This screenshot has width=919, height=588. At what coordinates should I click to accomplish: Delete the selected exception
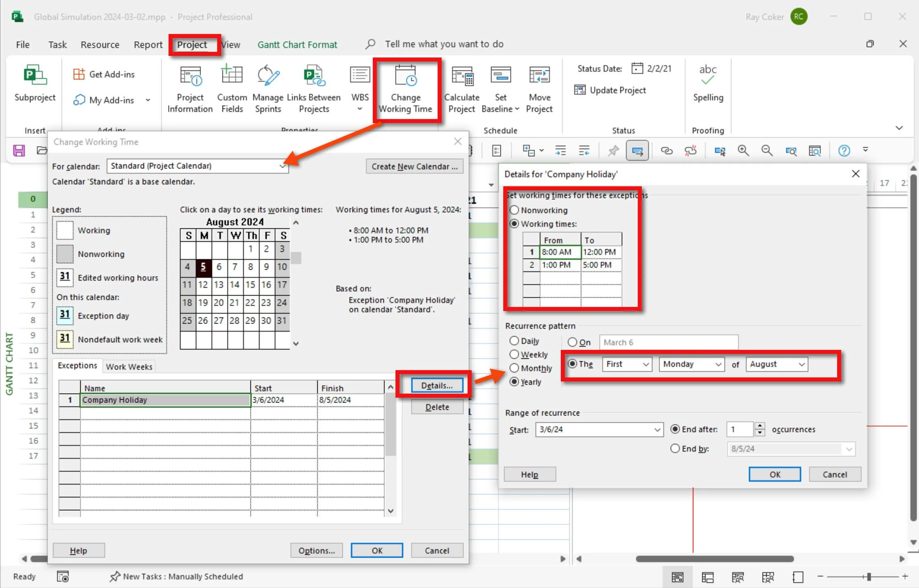pyautogui.click(x=437, y=407)
